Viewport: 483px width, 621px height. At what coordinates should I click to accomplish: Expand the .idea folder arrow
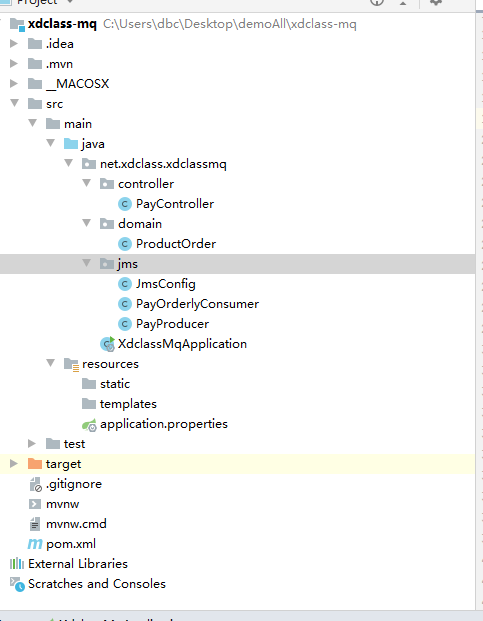click(x=14, y=43)
